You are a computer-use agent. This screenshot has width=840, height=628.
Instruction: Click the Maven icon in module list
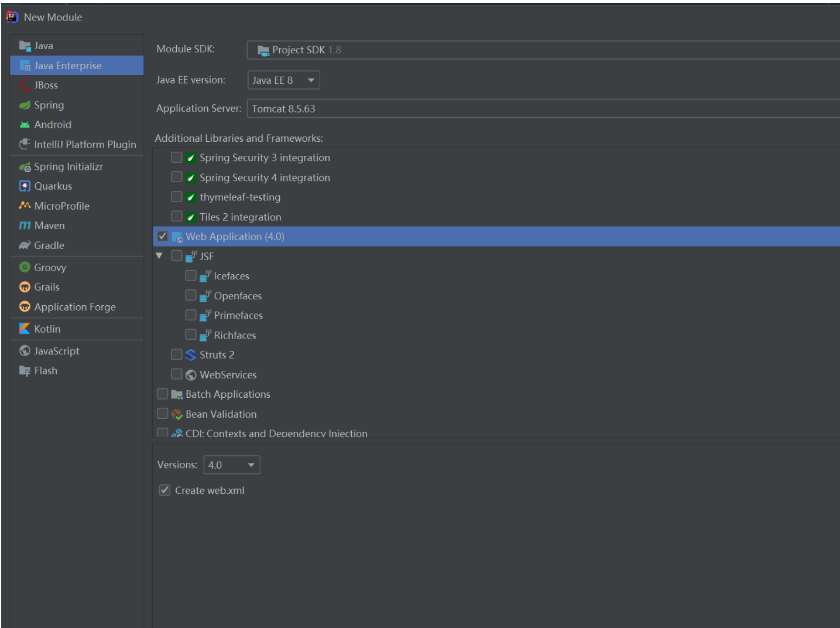[x=25, y=226]
